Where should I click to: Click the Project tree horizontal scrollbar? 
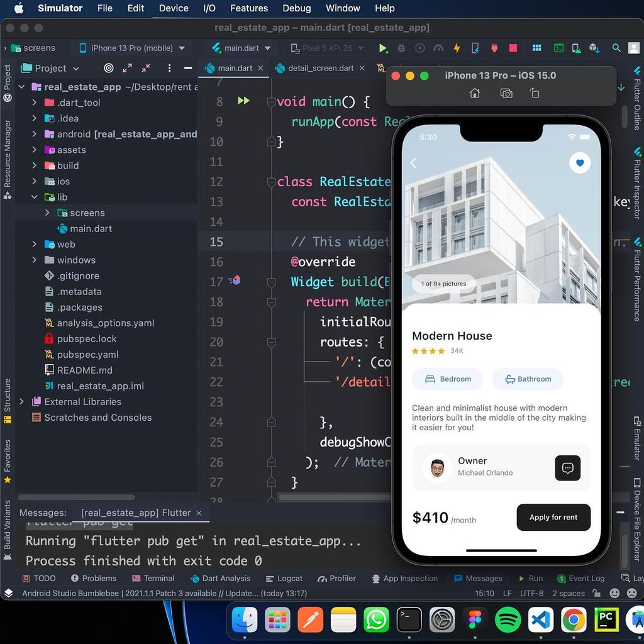coord(76,497)
